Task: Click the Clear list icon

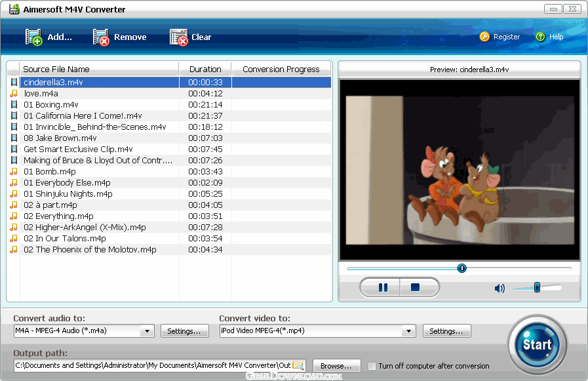Action: pyautogui.click(x=178, y=37)
